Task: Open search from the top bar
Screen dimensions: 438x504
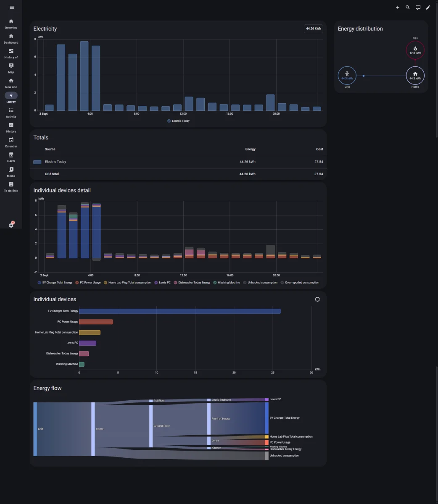Action: click(x=408, y=8)
